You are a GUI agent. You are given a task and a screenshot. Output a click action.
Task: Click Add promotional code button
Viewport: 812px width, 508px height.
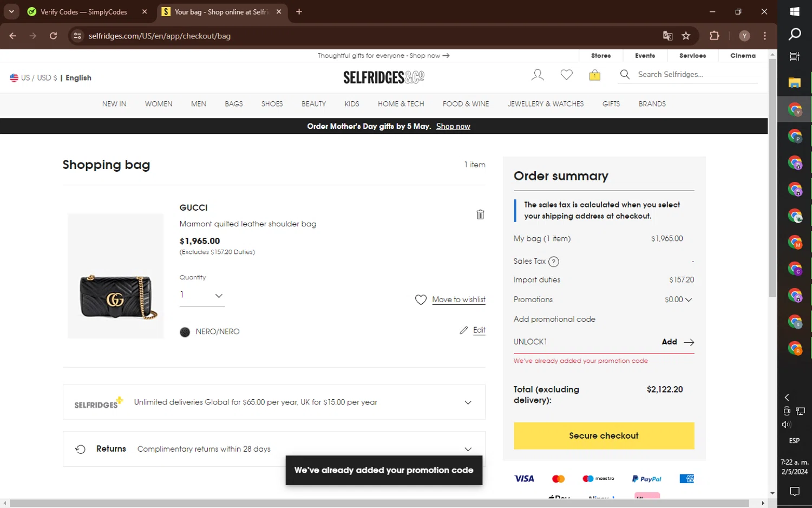point(678,342)
